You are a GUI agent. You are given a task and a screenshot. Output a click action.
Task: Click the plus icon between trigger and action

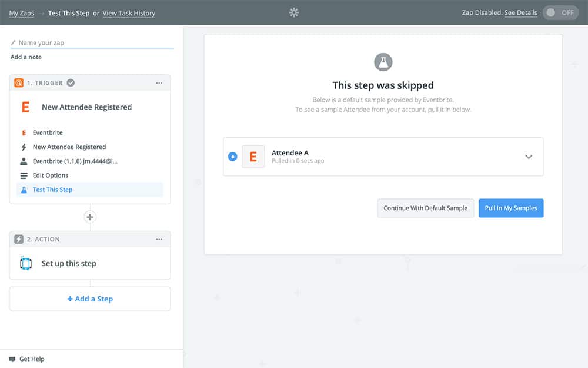coord(90,217)
